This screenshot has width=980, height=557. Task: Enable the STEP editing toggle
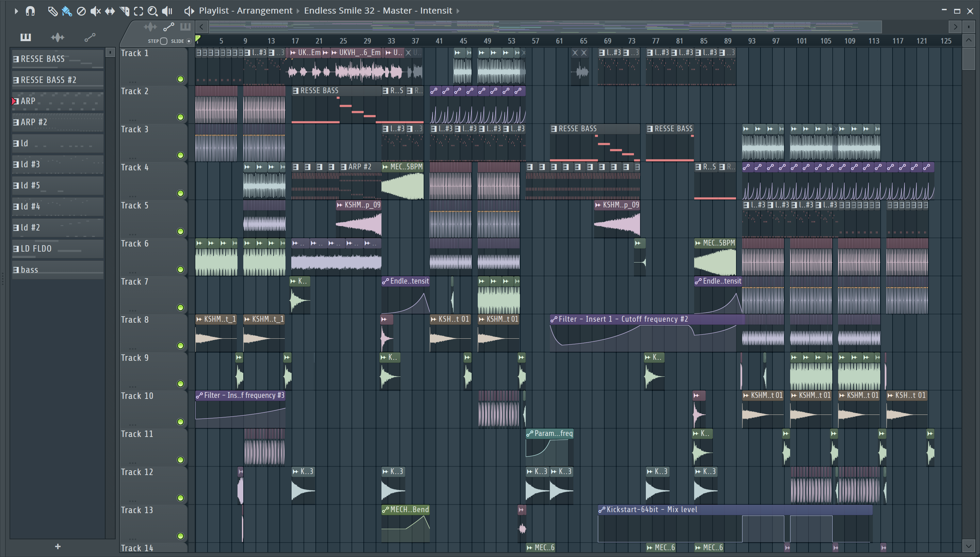coord(164,41)
